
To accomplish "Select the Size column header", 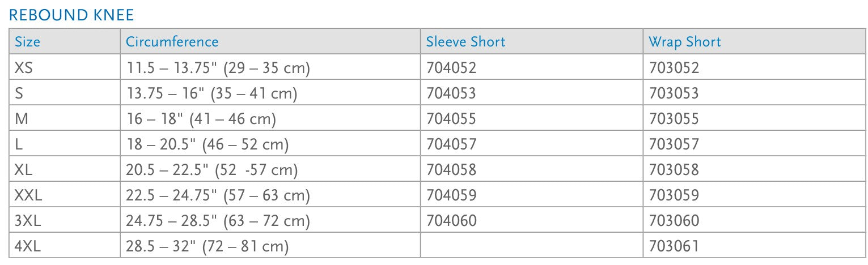I will [x=28, y=42].
